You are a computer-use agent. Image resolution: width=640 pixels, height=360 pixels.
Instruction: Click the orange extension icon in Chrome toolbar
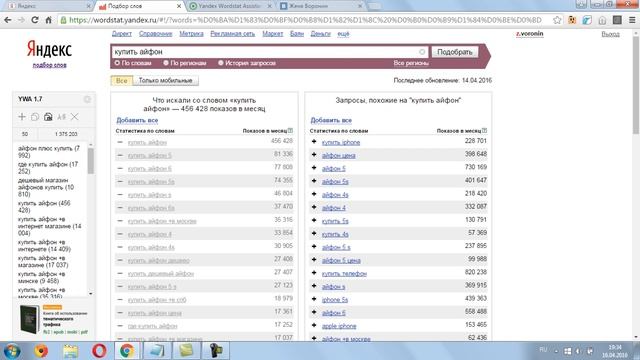(572, 20)
